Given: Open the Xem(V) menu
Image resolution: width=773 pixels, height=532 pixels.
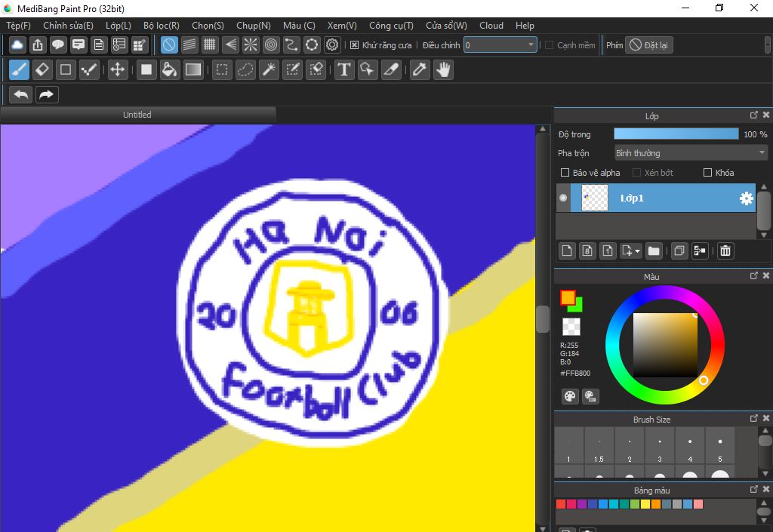Looking at the screenshot, I should pos(342,26).
